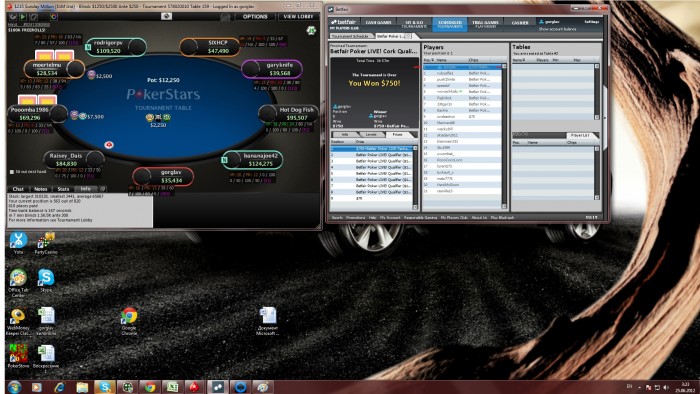
Task: Click the Players list scrollbar down arrow
Action: click(x=504, y=207)
